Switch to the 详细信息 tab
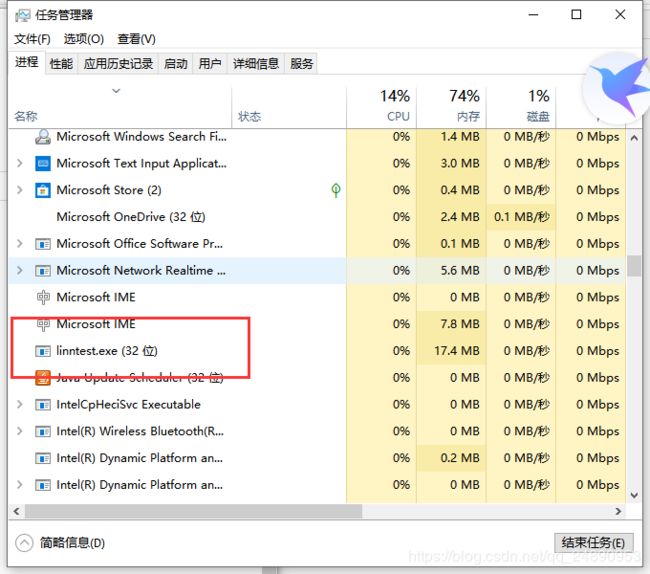The width and height of the screenshot is (650, 574). click(x=256, y=64)
